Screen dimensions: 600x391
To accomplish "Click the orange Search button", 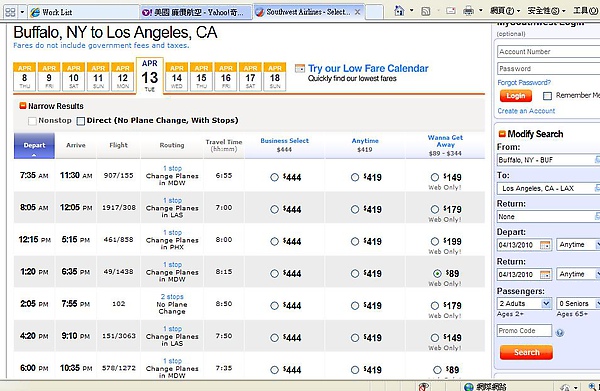I will point(526,352).
